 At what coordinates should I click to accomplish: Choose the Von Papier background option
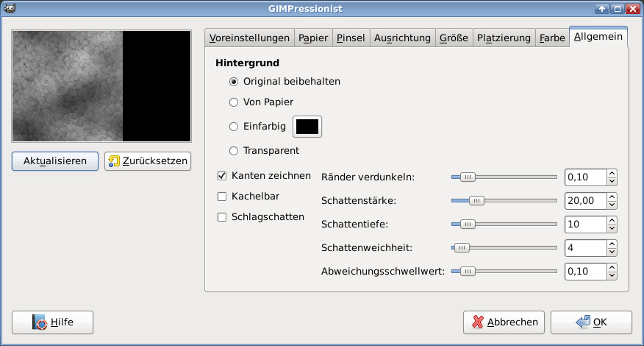coord(234,102)
